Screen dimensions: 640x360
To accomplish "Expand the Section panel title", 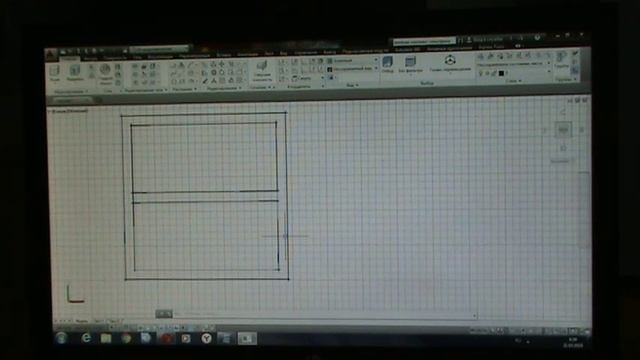I will point(262,87).
